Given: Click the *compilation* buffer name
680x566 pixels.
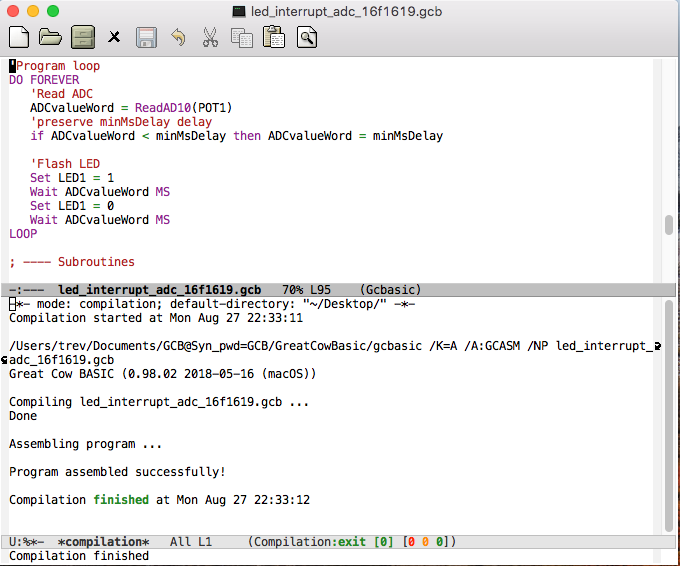Looking at the screenshot, I should click(x=103, y=542).
